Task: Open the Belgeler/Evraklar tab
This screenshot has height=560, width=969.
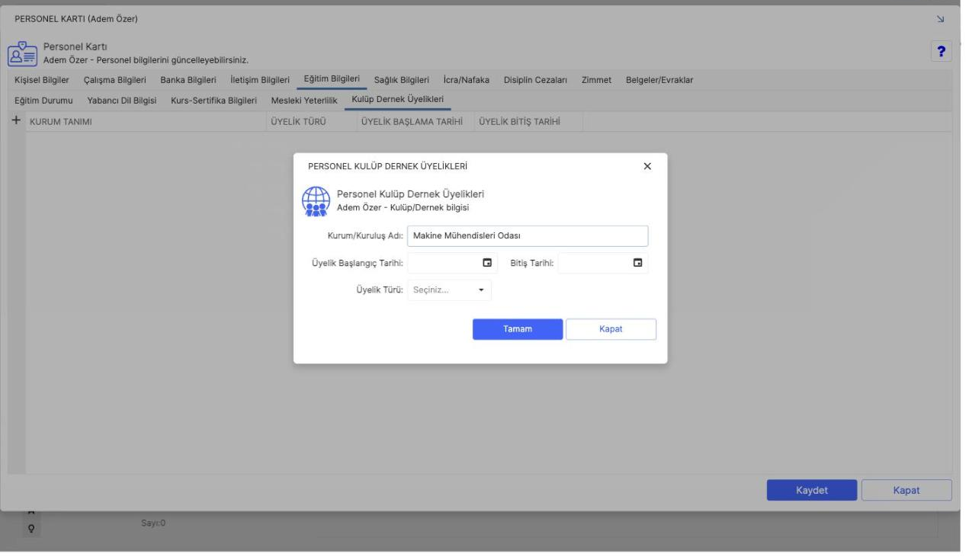Action: tap(659, 80)
